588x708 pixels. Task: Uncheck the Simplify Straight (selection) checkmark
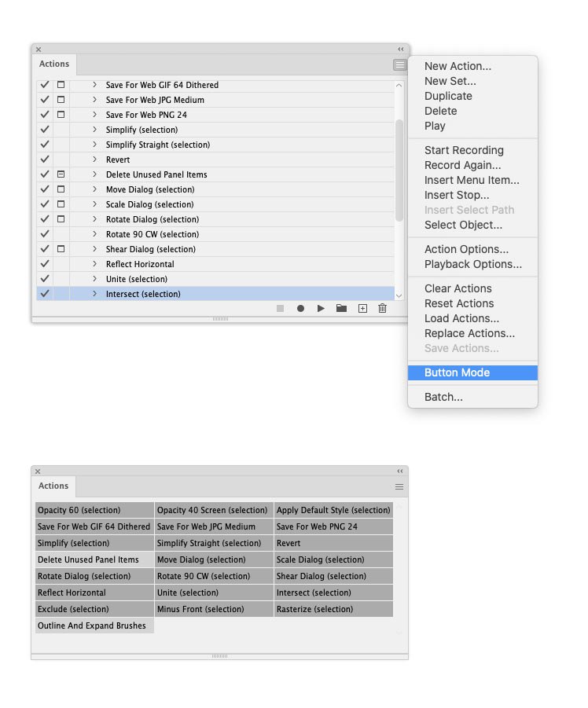click(x=45, y=145)
